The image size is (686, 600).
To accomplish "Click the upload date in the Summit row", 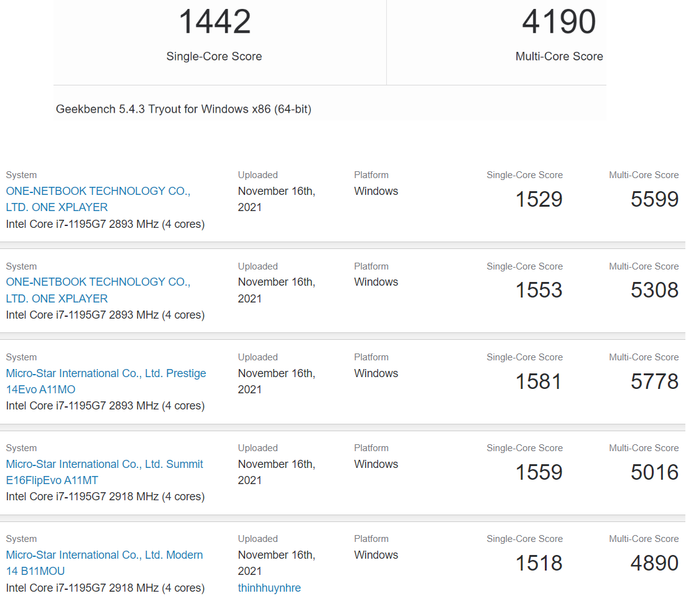I will pos(276,472).
